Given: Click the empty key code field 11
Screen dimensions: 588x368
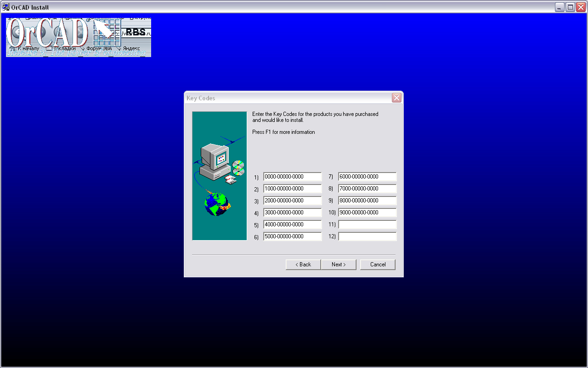Looking at the screenshot, I should [367, 224].
